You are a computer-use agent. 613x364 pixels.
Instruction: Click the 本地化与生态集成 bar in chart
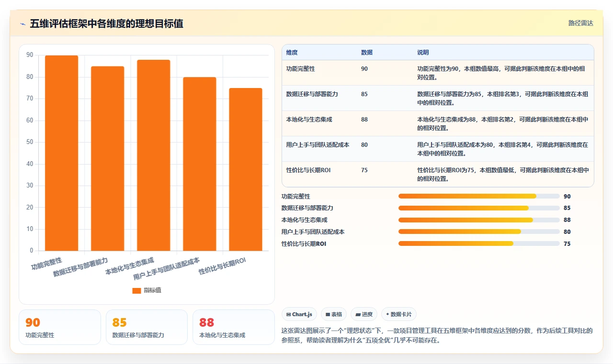click(x=153, y=155)
